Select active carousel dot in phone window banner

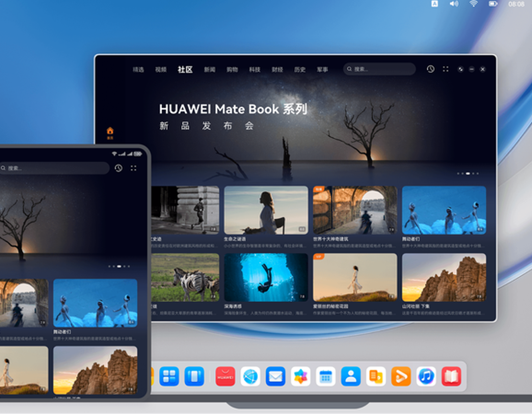click(x=119, y=266)
